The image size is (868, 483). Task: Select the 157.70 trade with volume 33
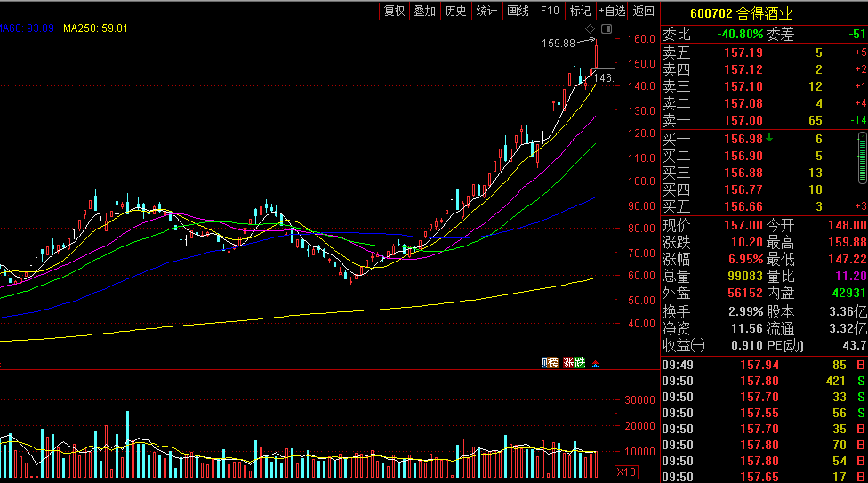(764, 397)
